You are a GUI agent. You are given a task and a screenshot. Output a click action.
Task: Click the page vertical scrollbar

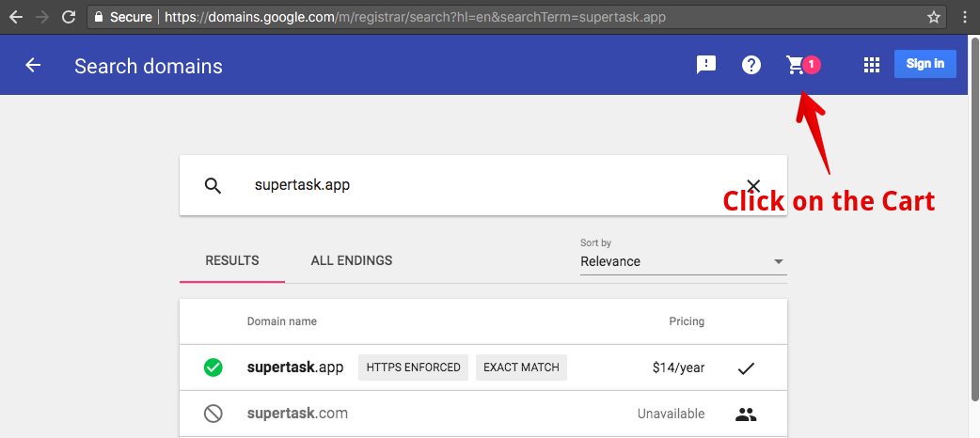pos(974,219)
